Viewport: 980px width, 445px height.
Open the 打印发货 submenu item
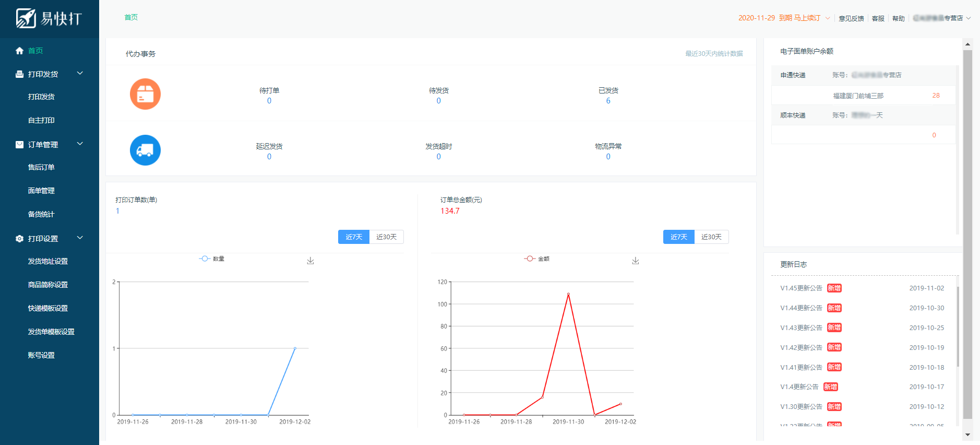(x=41, y=97)
